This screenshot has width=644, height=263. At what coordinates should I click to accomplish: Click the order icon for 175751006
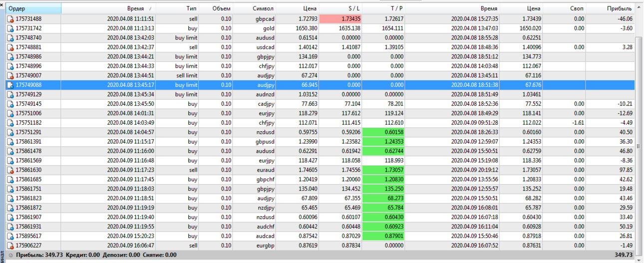coord(10,113)
